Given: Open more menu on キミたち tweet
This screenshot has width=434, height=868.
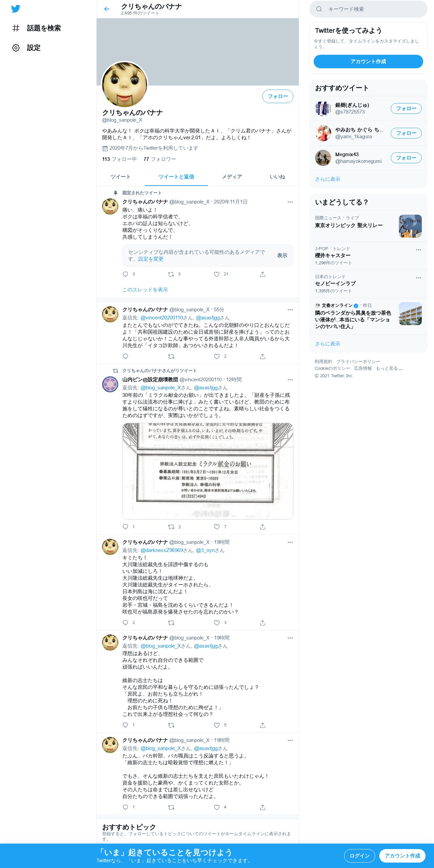Looking at the screenshot, I should click(290, 542).
